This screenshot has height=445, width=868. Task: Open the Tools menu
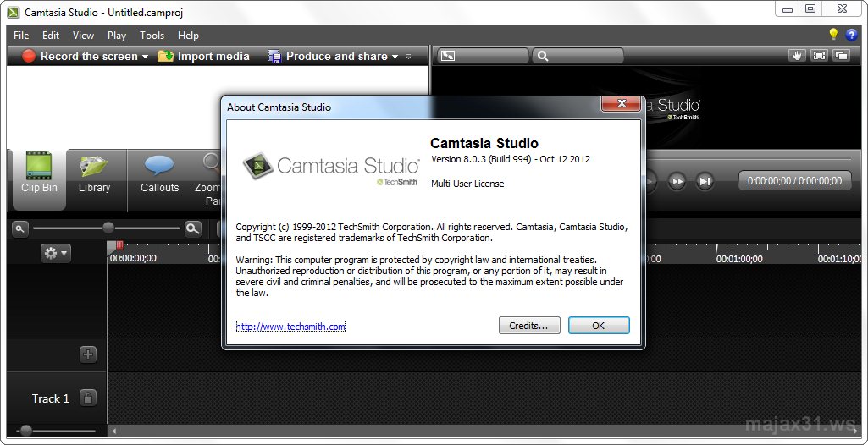(152, 36)
